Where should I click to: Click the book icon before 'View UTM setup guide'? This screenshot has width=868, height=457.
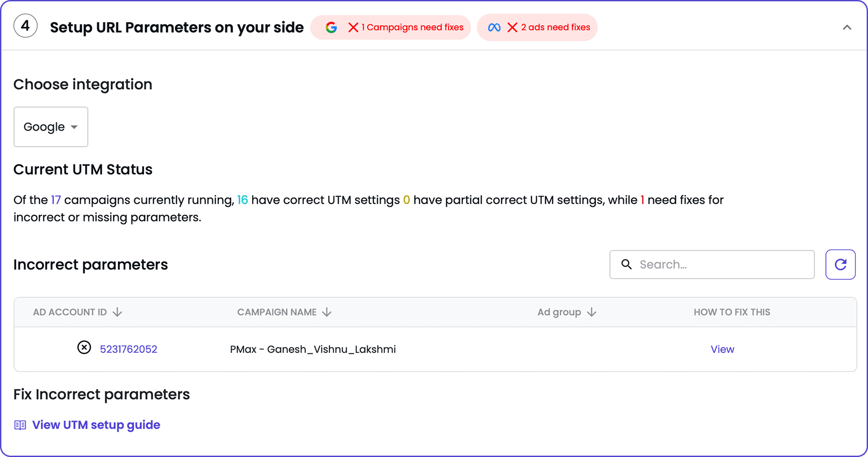click(19, 424)
